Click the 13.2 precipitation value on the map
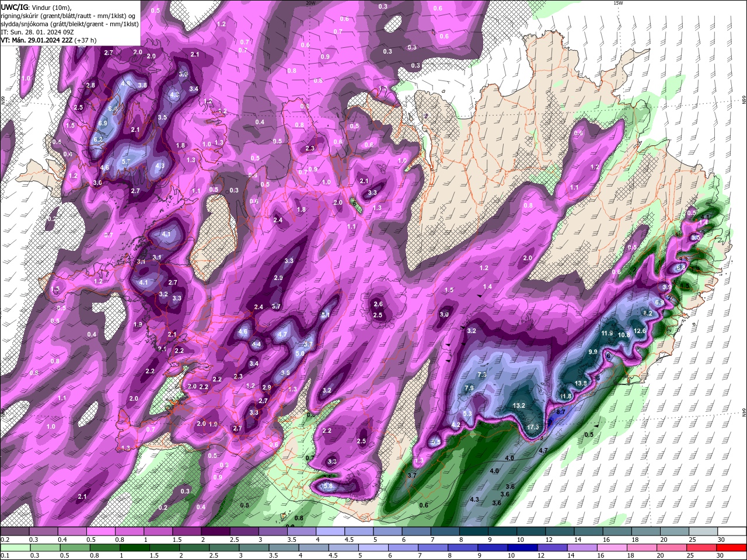This screenshot has width=747, height=560. pyautogui.click(x=519, y=405)
